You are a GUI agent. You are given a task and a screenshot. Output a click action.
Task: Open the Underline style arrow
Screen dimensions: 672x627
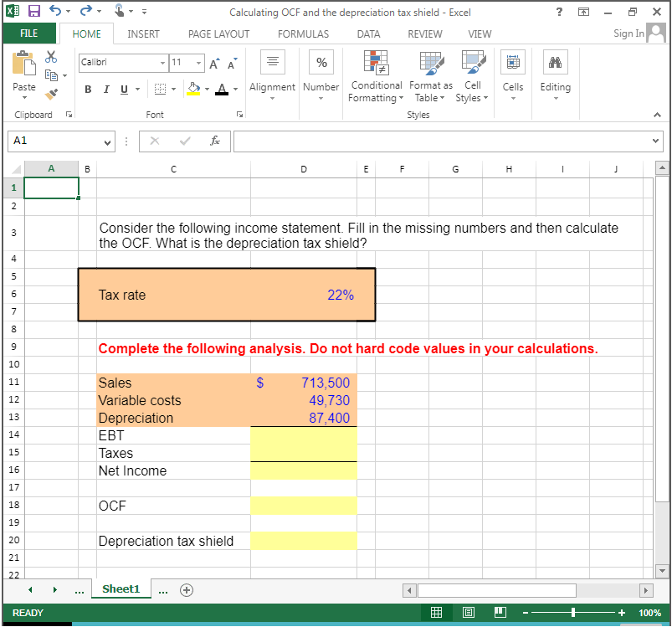pyautogui.click(x=137, y=89)
